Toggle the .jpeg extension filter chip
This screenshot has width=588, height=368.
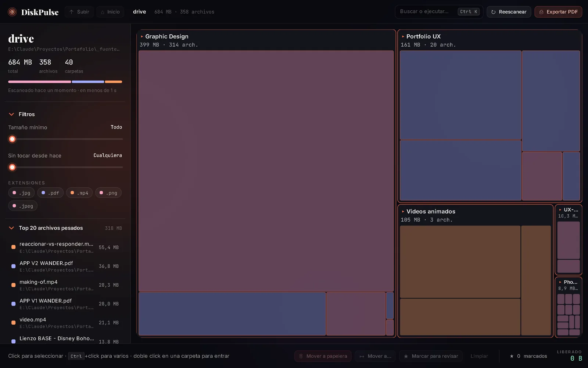[x=23, y=206]
